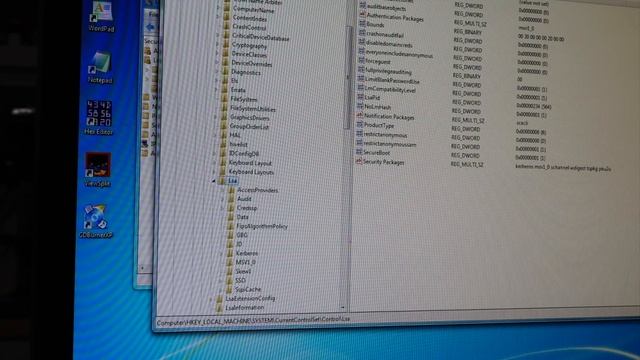Select the CrashControl key
This screenshot has width=640, height=360.
click(249, 27)
